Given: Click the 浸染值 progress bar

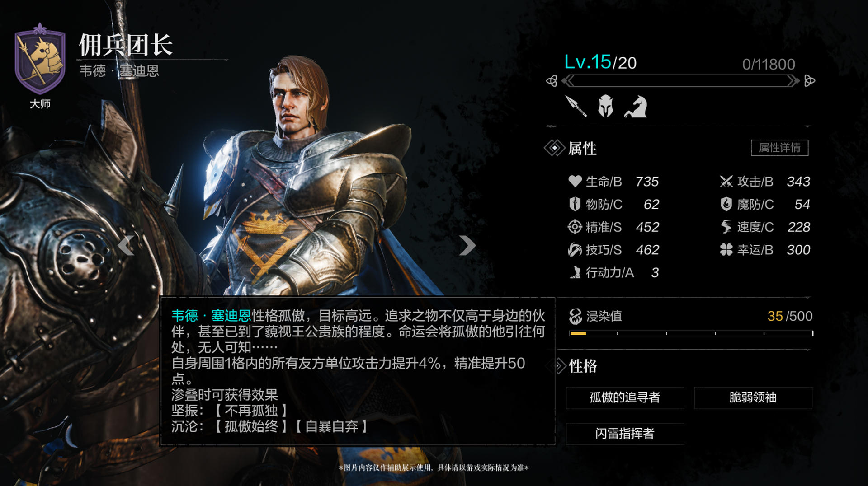Looking at the screenshot, I should [x=691, y=333].
